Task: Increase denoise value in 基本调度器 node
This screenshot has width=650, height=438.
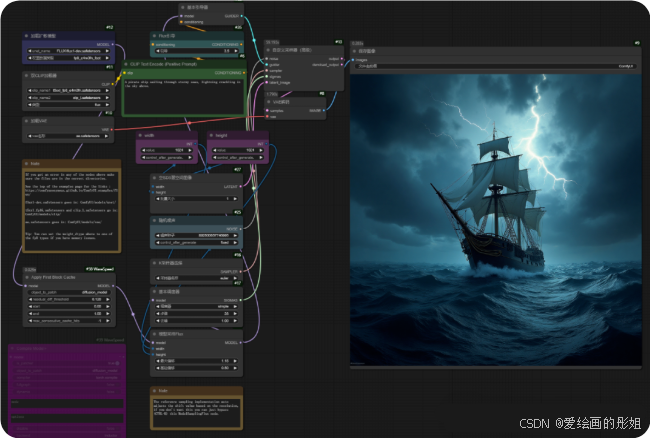Action: [235, 320]
